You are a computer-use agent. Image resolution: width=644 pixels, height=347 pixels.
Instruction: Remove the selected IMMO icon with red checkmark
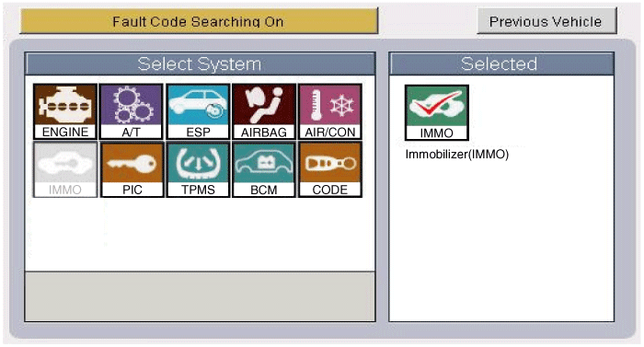[437, 112]
